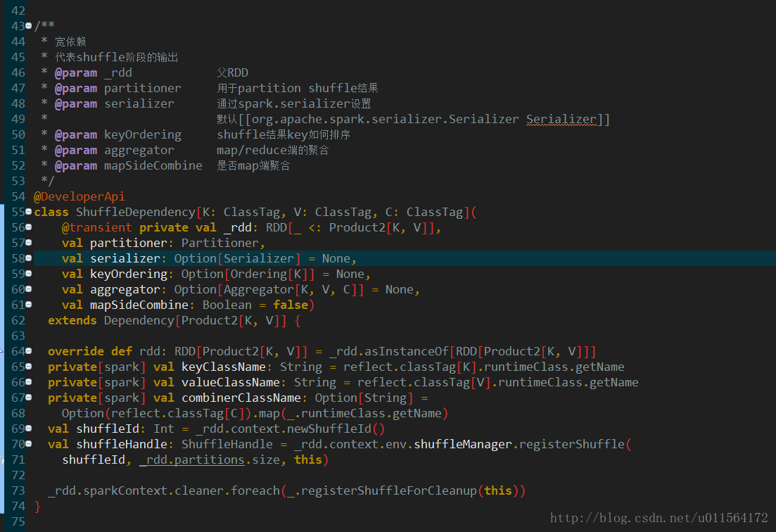The image size is (776, 532).
Task: Toggle fold marker beside line 69 shuffleId
Action: (29, 429)
